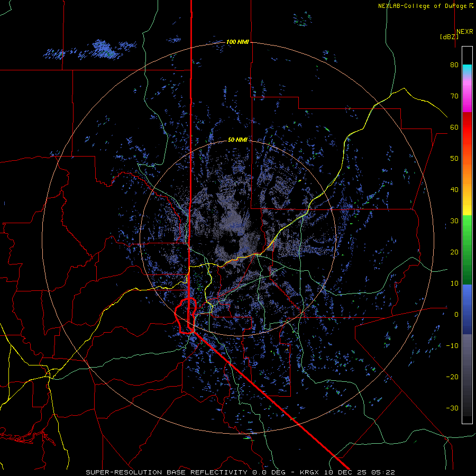
Task: Click the [dBZ] unit label
Action: tap(449, 37)
